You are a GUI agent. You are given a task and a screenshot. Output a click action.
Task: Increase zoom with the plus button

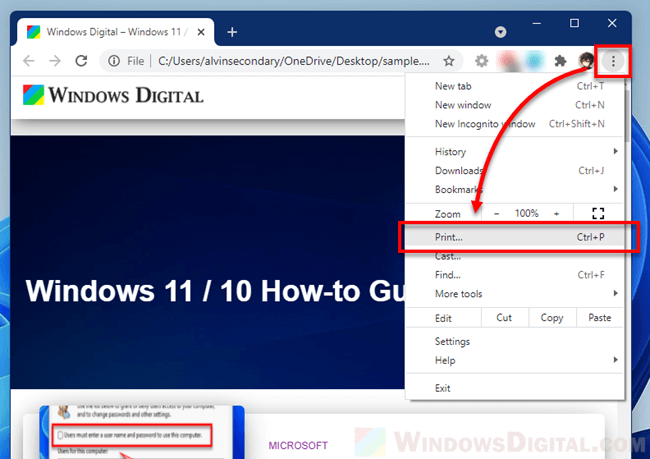pyautogui.click(x=556, y=214)
